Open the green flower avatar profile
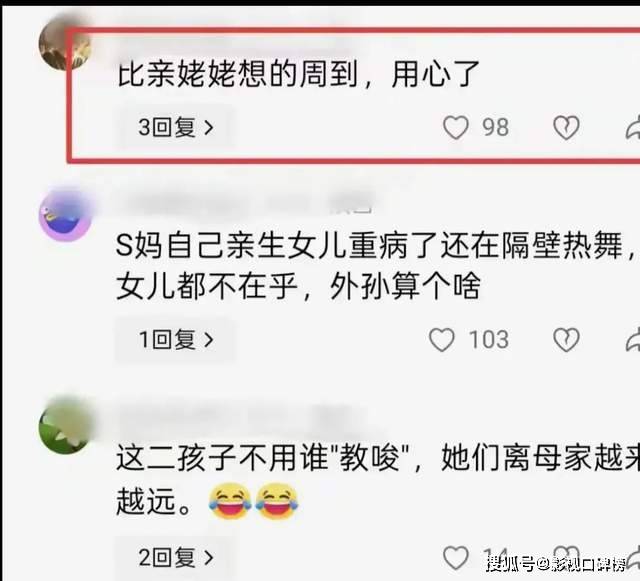The height and width of the screenshot is (581, 640). click(65, 427)
